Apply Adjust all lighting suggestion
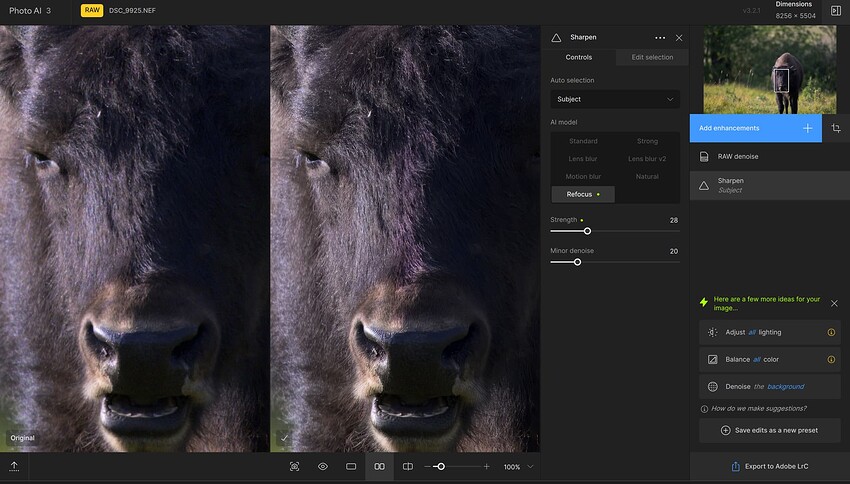Screen dimensions: 850x484 coord(770,332)
